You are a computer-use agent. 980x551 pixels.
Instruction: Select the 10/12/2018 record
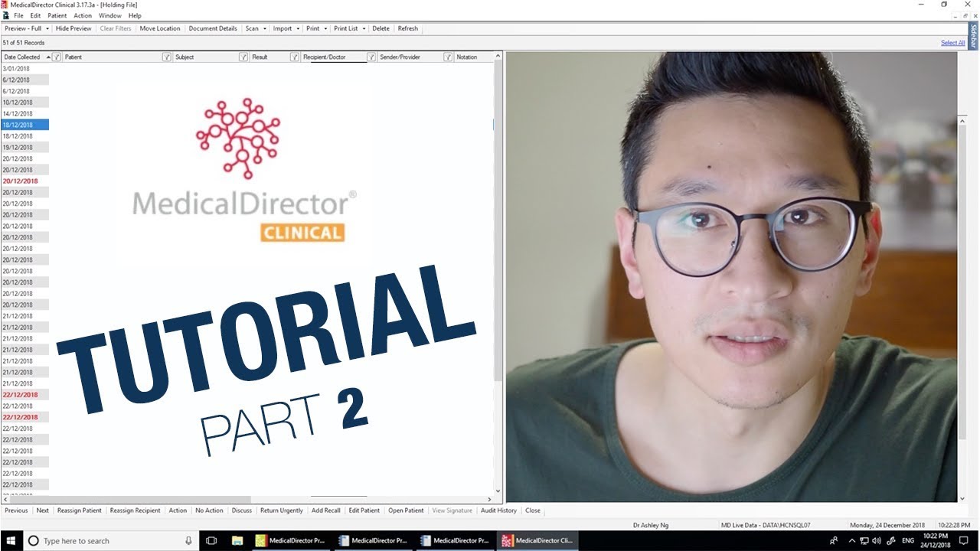tap(24, 103)
